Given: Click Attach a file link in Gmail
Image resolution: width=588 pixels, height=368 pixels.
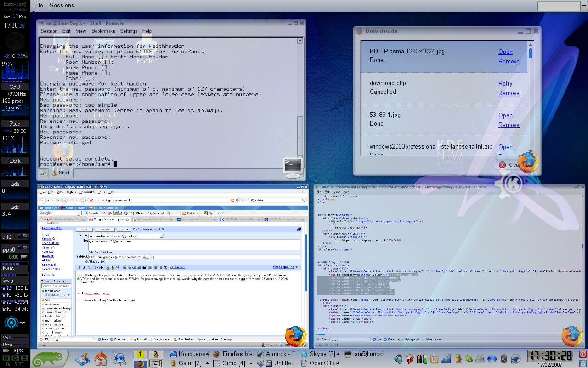Looking at the screenshot, I should [x=96, y=261].
